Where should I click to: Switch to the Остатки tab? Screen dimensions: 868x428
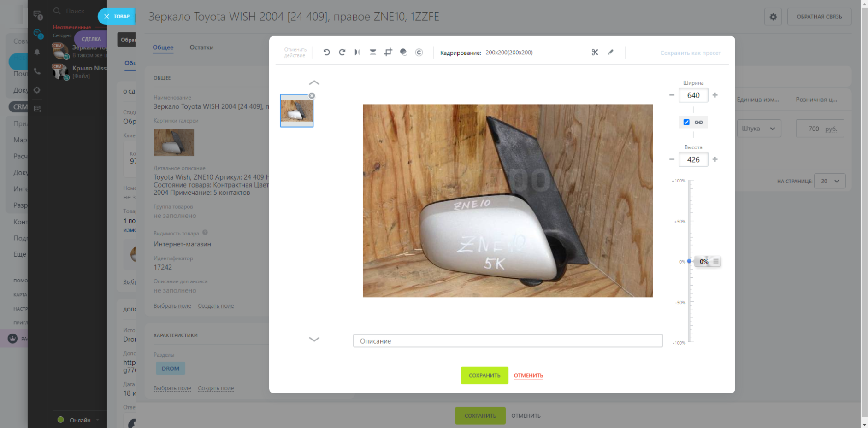pos(201,47)
